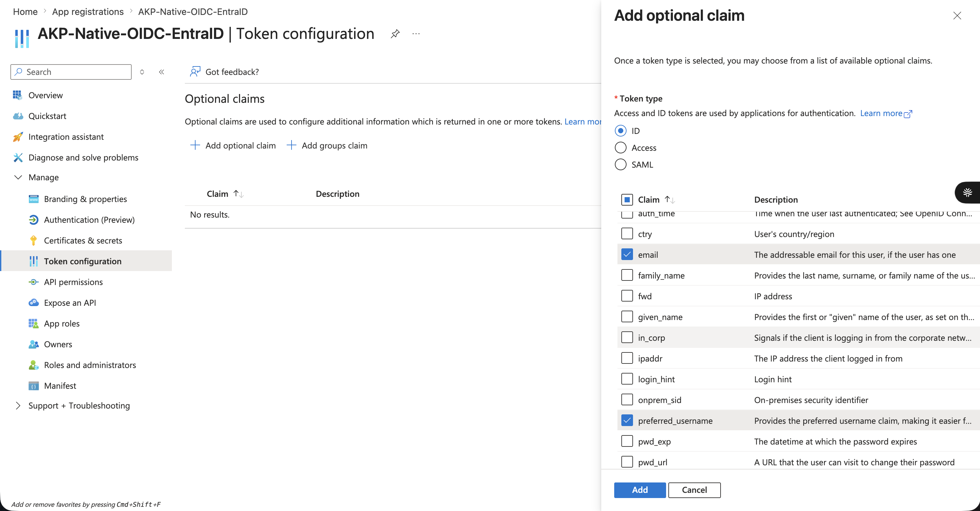Image resolution: width=980 pixels, height=511 pixels.
Task: Click the Got feedback icon
Action: point(195,72)
